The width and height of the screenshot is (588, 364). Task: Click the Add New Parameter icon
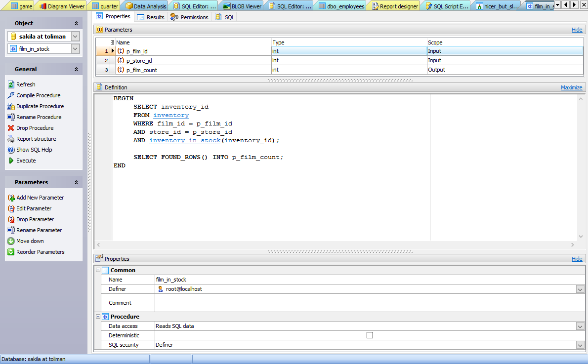tap(11, 198)
